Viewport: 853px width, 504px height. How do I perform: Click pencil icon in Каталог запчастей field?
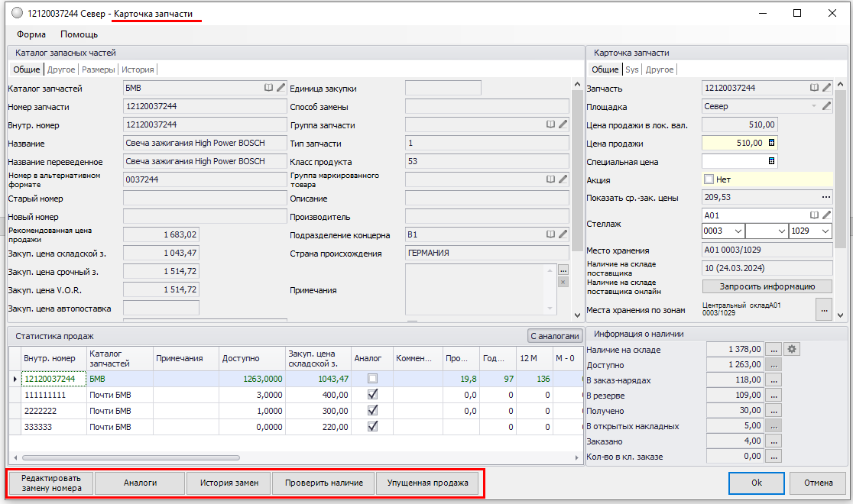click(281, 88)
